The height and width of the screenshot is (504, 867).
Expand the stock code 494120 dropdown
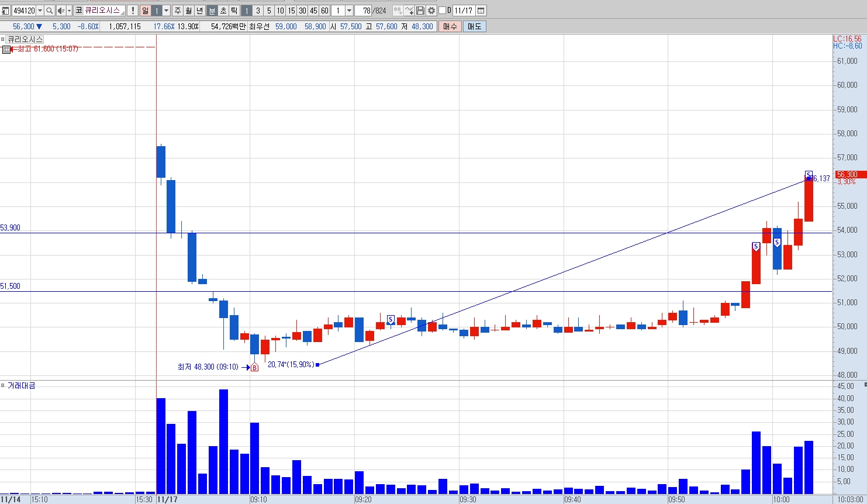coord(40,11)
